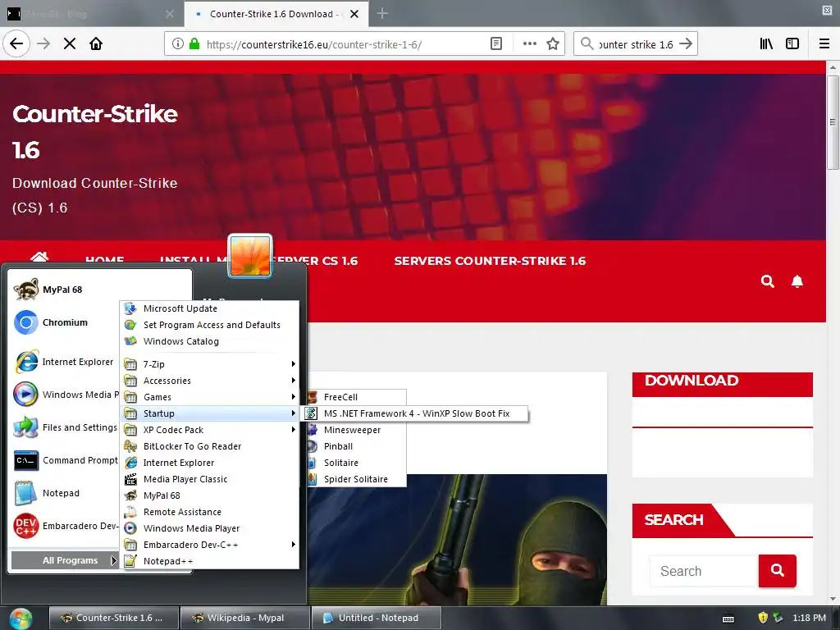The width and height of the screenshot is (840, 630).
Task: Launch Pinball game
Action: click(x=356, y=446)
